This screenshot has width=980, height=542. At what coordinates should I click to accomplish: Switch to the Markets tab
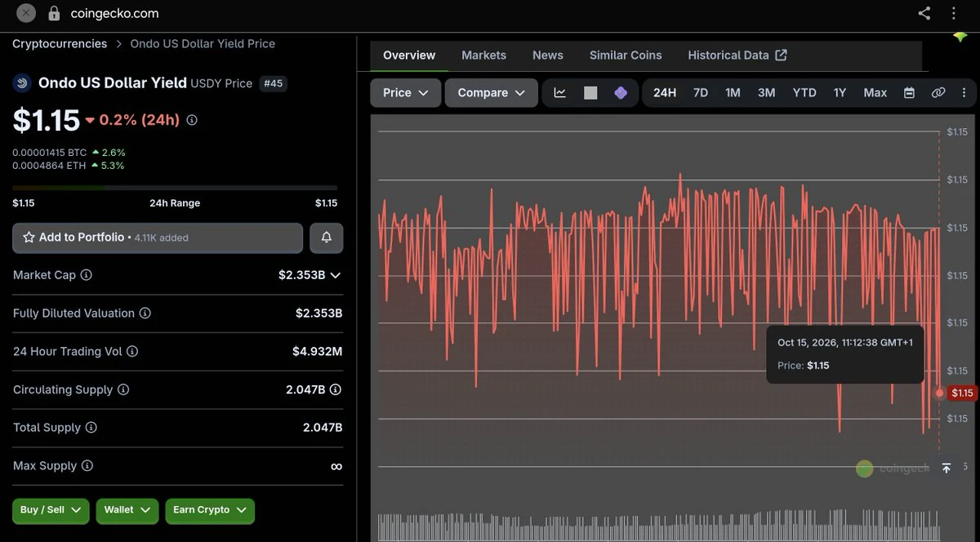pos(484,55)
